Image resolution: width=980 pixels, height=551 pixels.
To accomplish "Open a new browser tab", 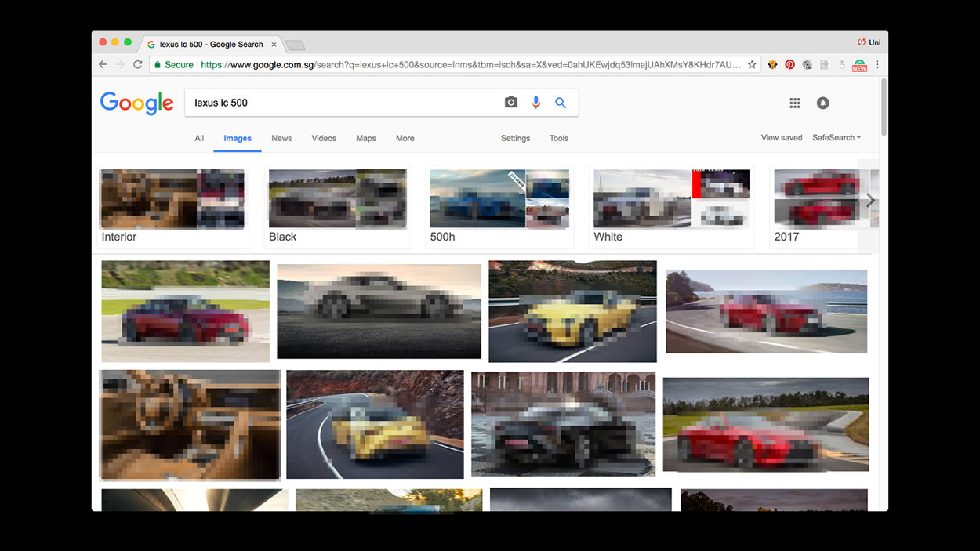I will pos(295,45).
